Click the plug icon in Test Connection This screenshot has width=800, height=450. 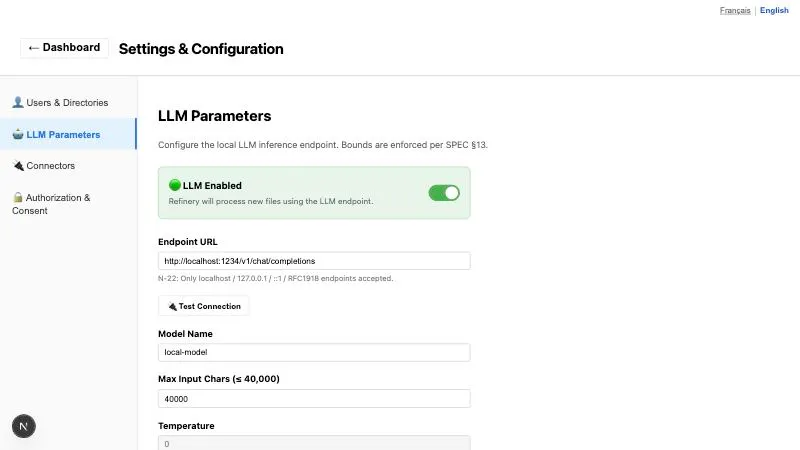point(172,306)
